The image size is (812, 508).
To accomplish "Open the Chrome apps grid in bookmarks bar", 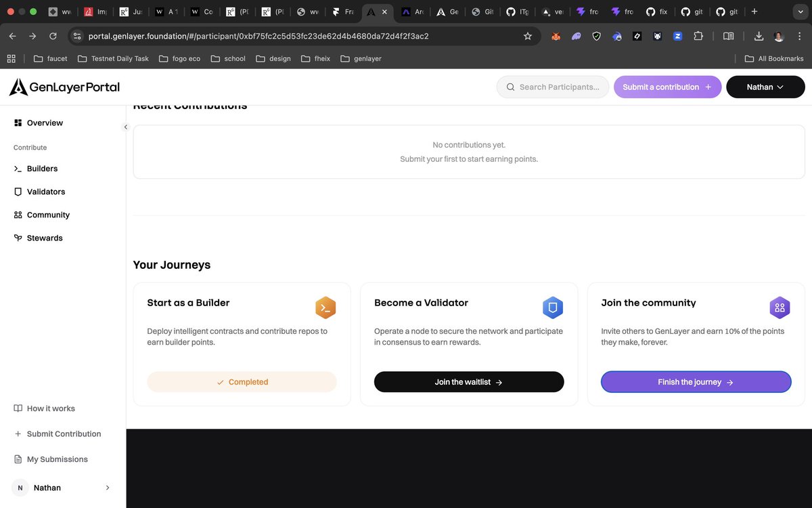I will 11,59.
